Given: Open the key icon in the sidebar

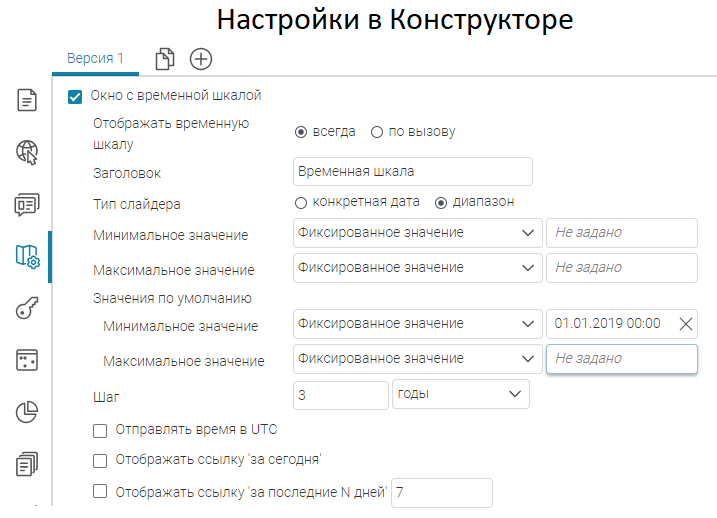Looking at the screenshot, I should (26, 308).
